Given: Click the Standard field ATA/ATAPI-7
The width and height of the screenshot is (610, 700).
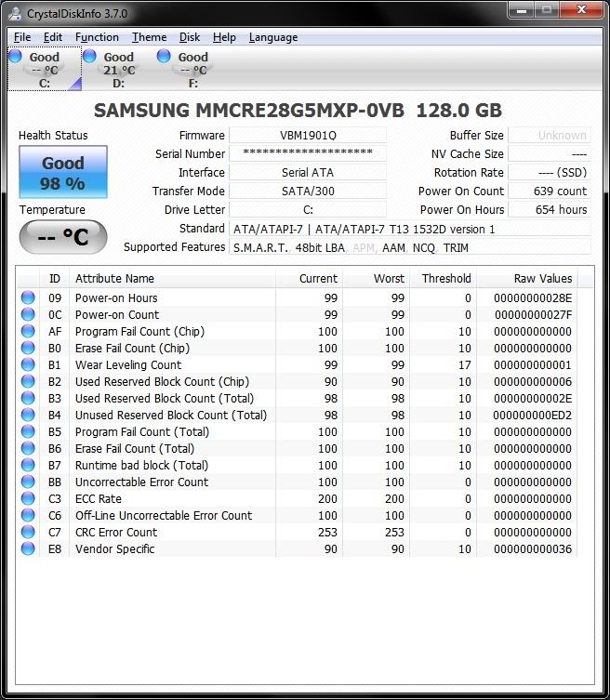Looking at the screenshot, I should pyautogui.click(x=409, y=229).
